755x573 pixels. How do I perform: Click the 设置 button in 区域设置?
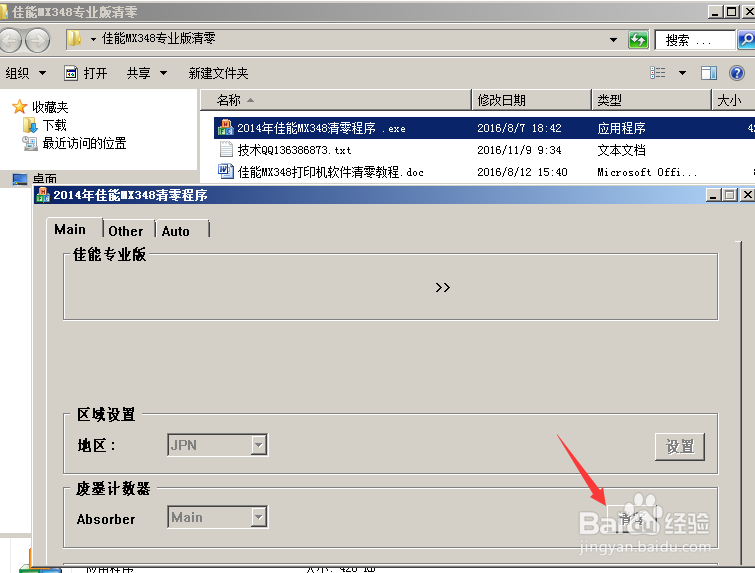(680, 446)
